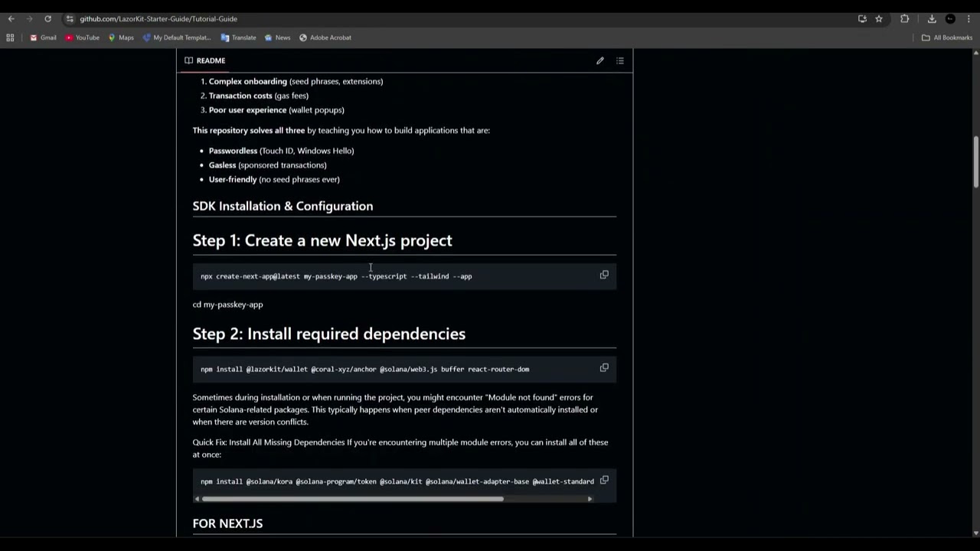Reload the page

click(x=47, y=18)
